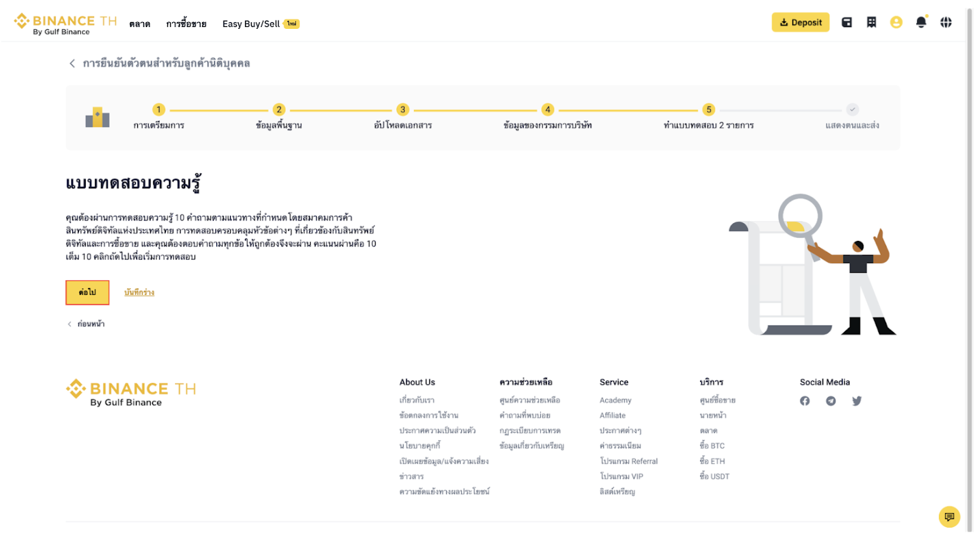Open the Facebook social icon

805,401
